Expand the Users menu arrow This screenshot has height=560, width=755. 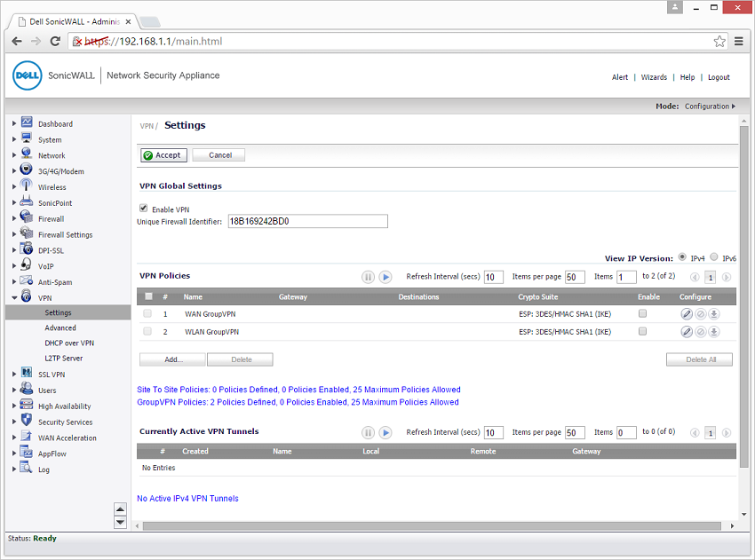pyautogui.click(x=14, y=390)
